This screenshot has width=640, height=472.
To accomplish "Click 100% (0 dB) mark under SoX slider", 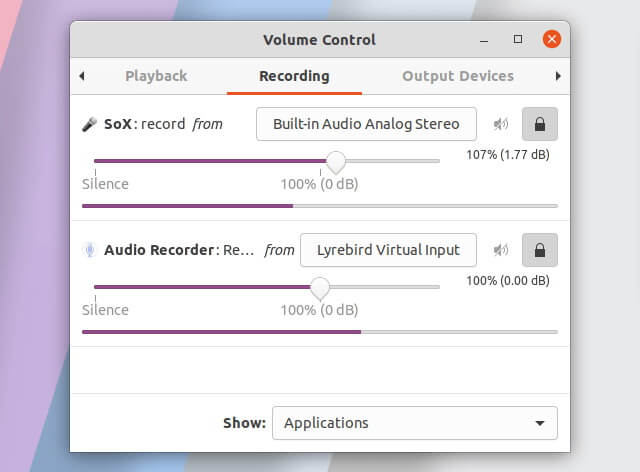I will tap(319, 184).
